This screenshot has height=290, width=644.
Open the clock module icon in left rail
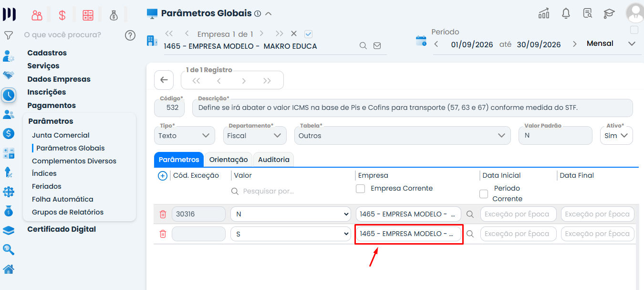(x=9, y=95)
